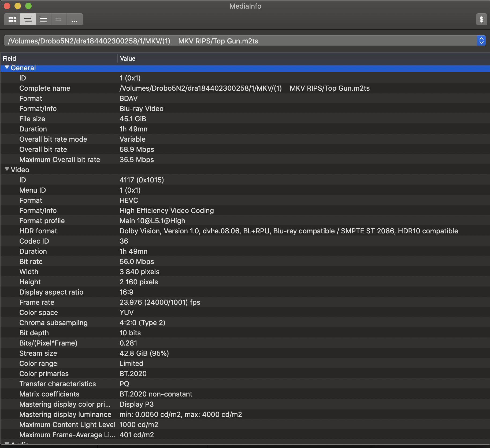This screenshot has height=448, width=490.
Task: Click the 4117 (0x1015) ID value
Action: point(142,180)
